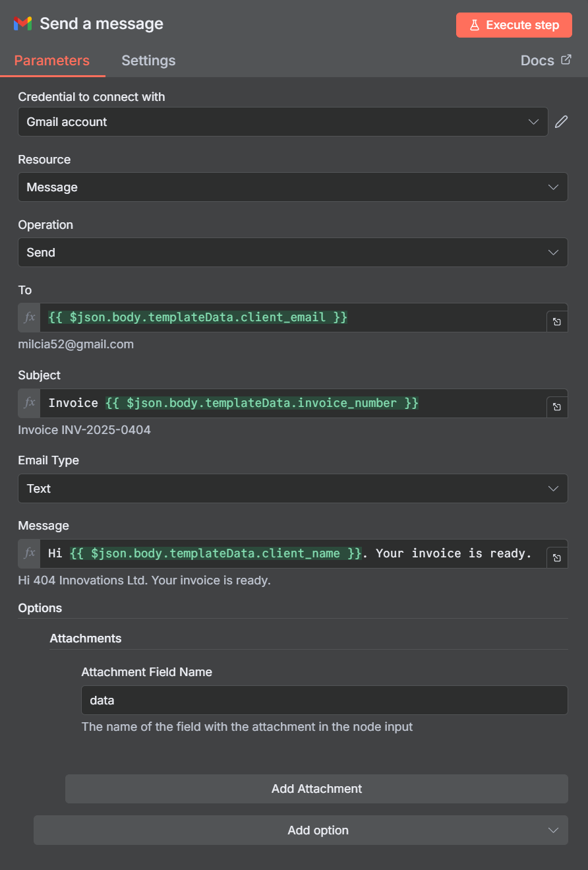This screenshot has height=870, width=588.
Task: Open the Operation dropdown
Action: coord(293,252)
